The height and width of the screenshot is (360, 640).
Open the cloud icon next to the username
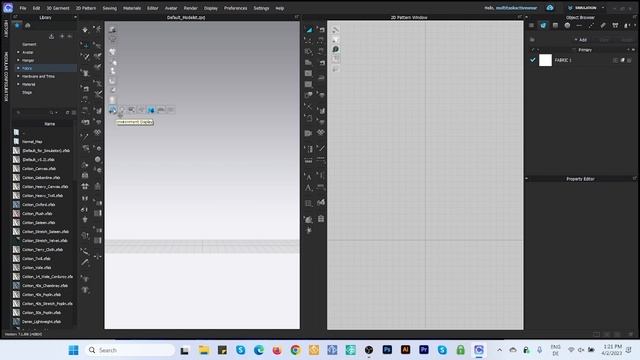(x=550, y=8)
